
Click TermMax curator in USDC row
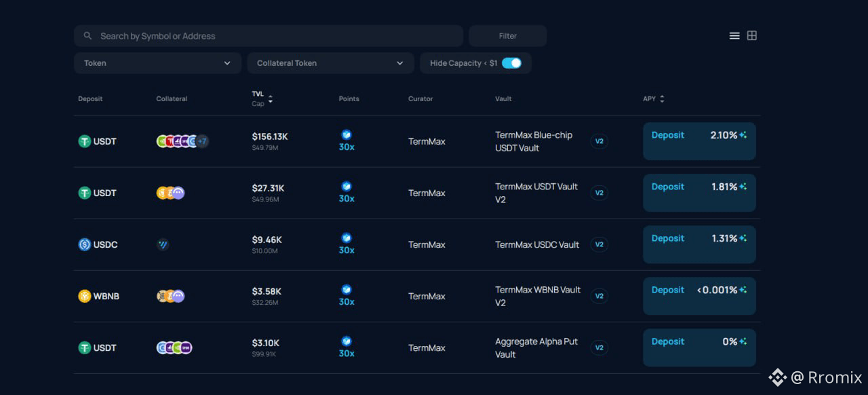click(x=427, y=244)
